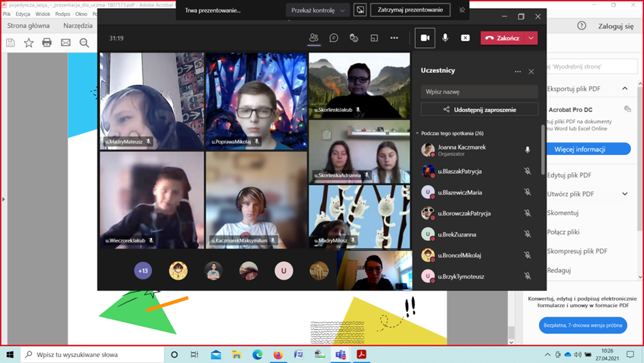Click Zaloguj się in Acrobat

coord(615,26)
